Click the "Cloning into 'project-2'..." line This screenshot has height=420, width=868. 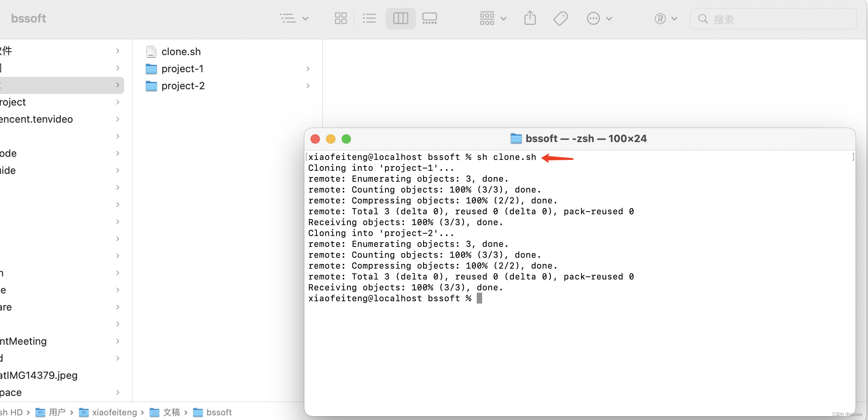tap(381, 233)
